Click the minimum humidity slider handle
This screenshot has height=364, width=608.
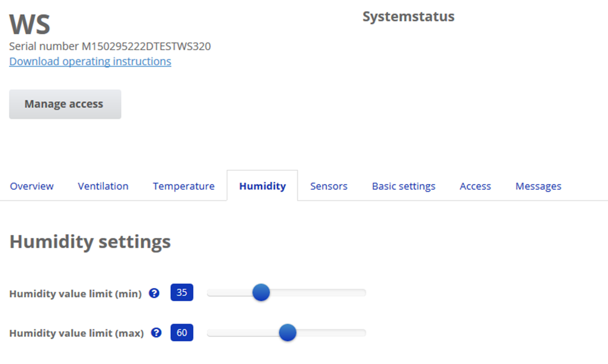(x=261, y=292)
